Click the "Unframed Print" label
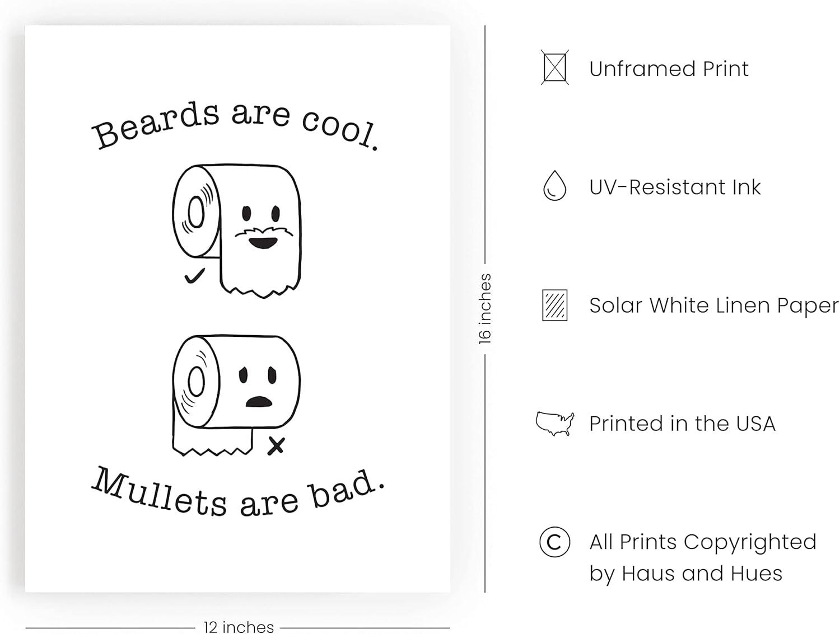840x634 pixels. tap(669, 69)
